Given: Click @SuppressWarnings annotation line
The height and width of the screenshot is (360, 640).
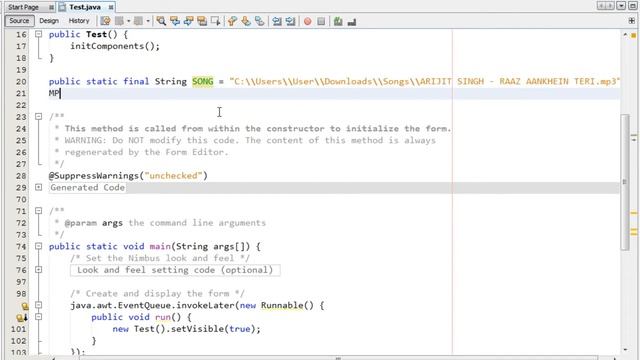Looking at the screenshot, I should tap(128, 176).
